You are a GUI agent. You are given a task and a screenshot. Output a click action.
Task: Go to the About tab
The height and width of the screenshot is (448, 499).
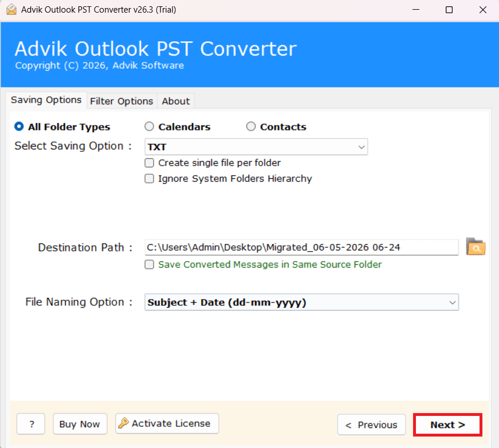176,101
